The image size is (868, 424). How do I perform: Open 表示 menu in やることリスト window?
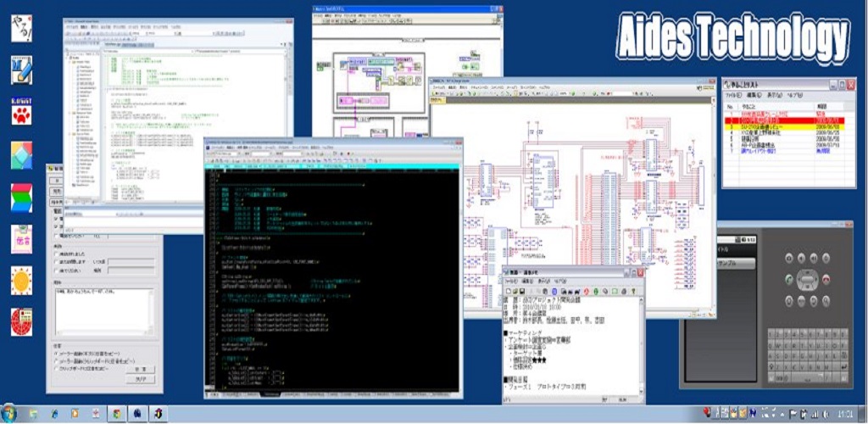click(x=773, y=95)
